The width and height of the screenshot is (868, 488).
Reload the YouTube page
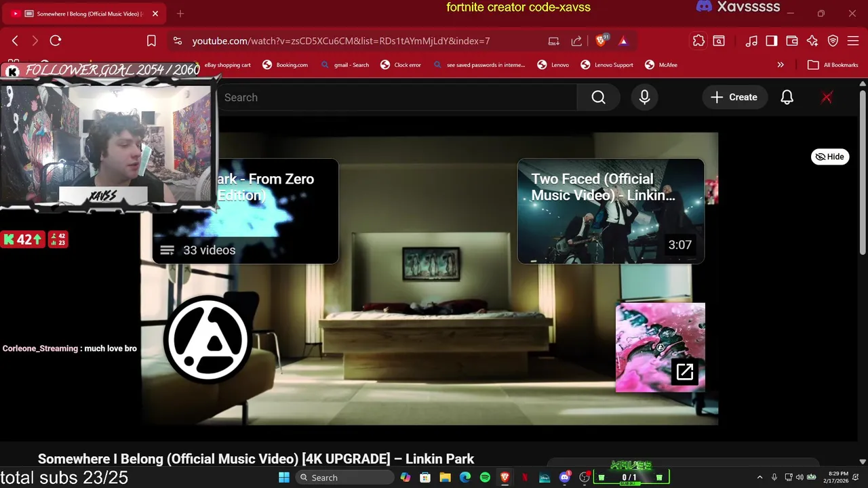pos(56,41)
